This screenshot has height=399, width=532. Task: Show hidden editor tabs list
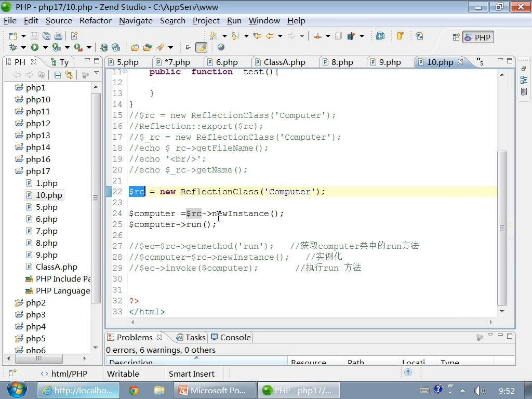click(480, 61)
